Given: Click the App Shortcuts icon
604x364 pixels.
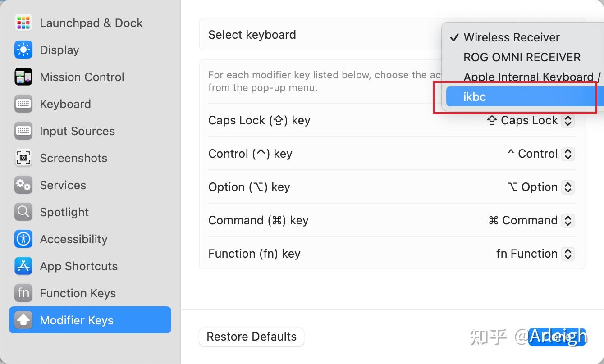Looking at the screenshot, I should coord(23,266).
